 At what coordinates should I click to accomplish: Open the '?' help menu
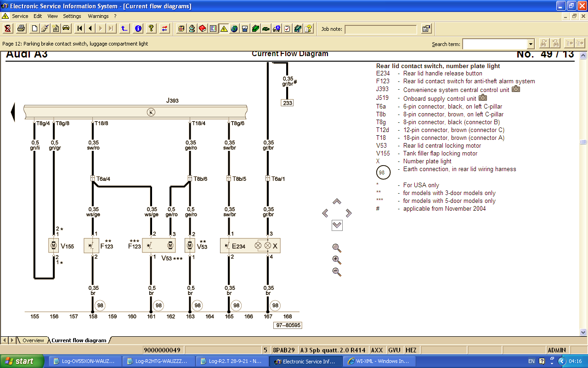pos(115,16)
